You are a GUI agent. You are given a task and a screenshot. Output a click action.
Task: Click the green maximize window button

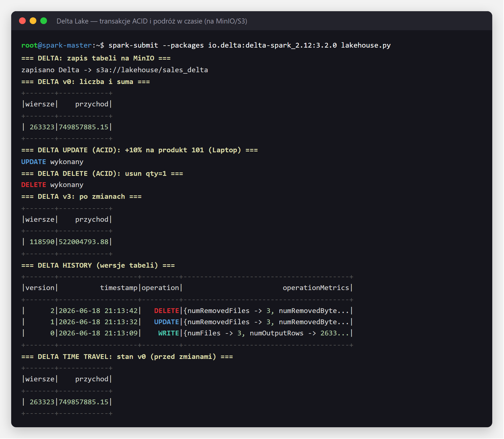[44, 21]
